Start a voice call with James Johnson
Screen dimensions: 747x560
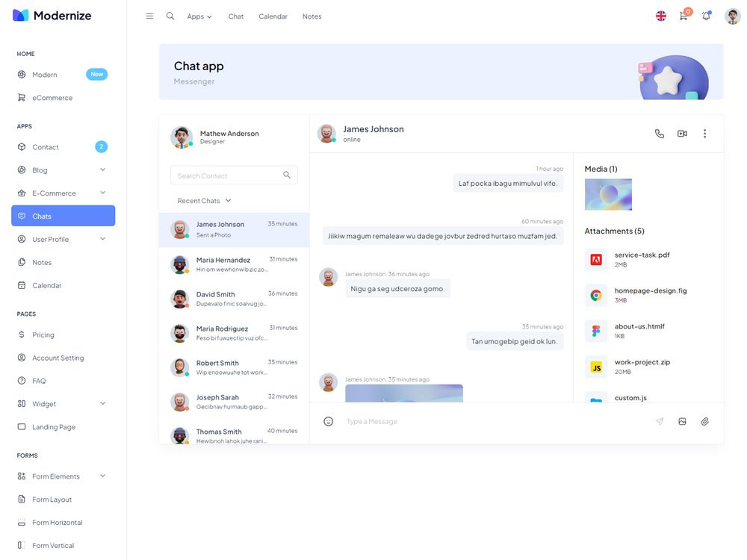(659, 134)
